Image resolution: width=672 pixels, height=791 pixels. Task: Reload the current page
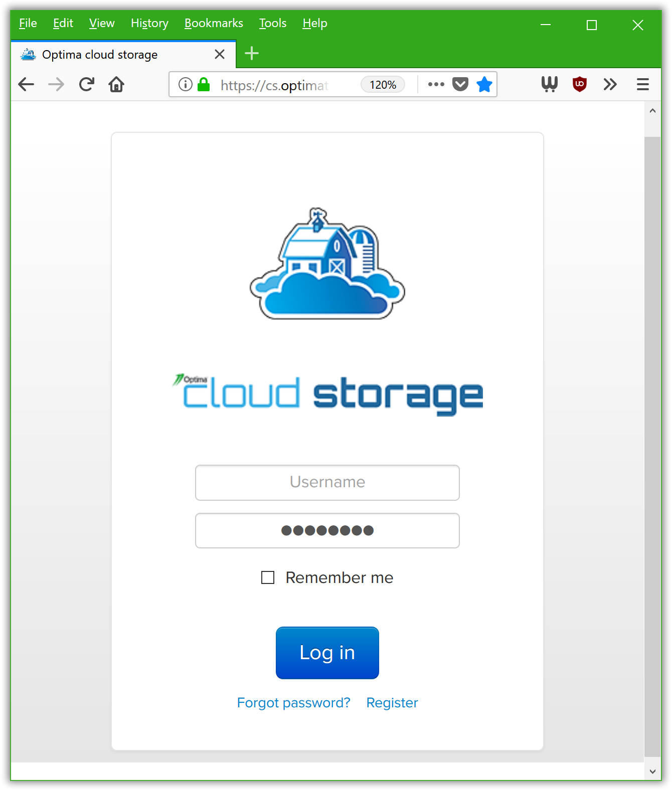[87, 84]
